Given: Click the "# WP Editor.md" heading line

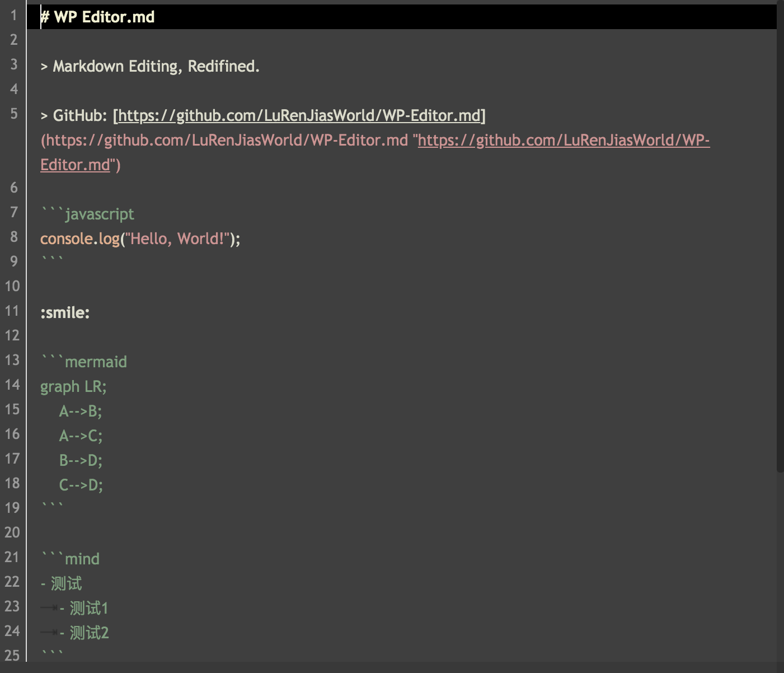Looking at the screenshot, I should point(97,17).
